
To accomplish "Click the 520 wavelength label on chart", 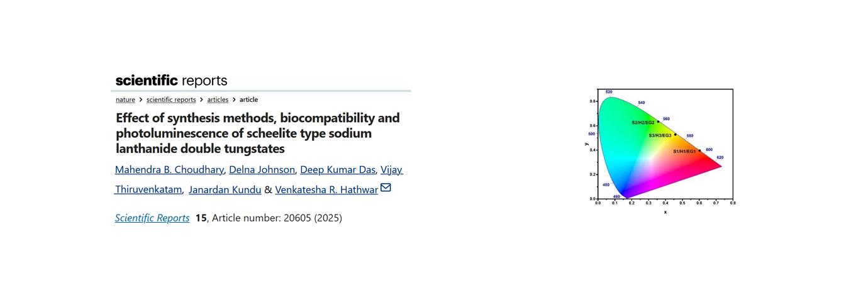I will coord(609,92).
